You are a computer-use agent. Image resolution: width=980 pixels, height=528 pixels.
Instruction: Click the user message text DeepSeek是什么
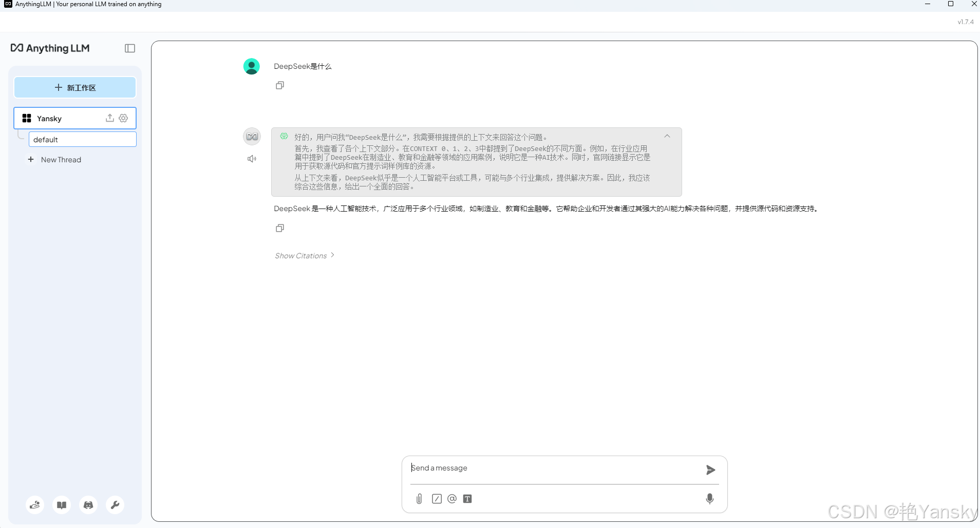pos(303,66)
